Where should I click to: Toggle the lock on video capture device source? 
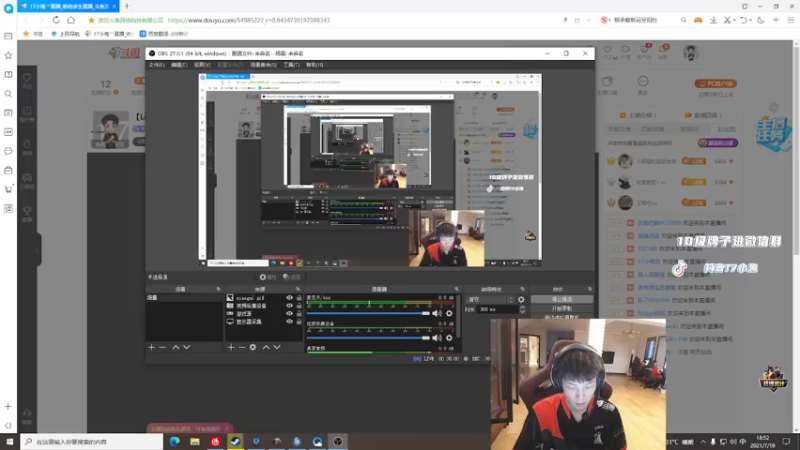coord(299,306)
